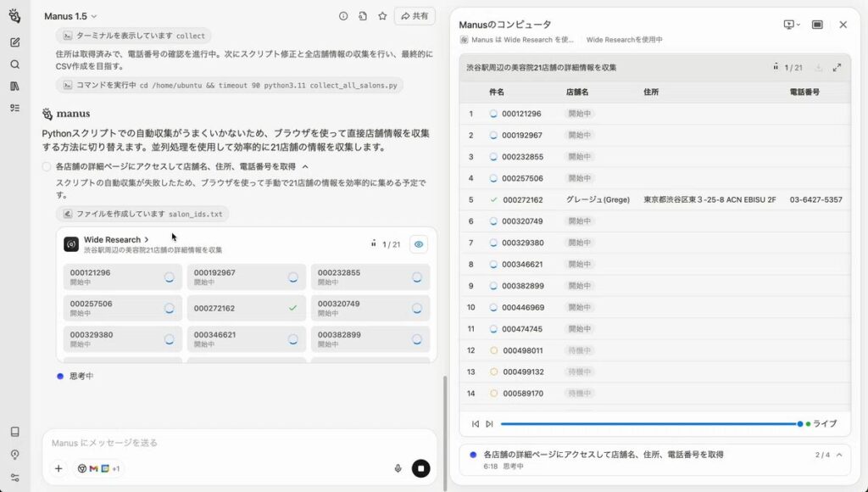Click the microphone voice input icon
The width and height of the screenshot is (868, 492).
click(398, 468)
